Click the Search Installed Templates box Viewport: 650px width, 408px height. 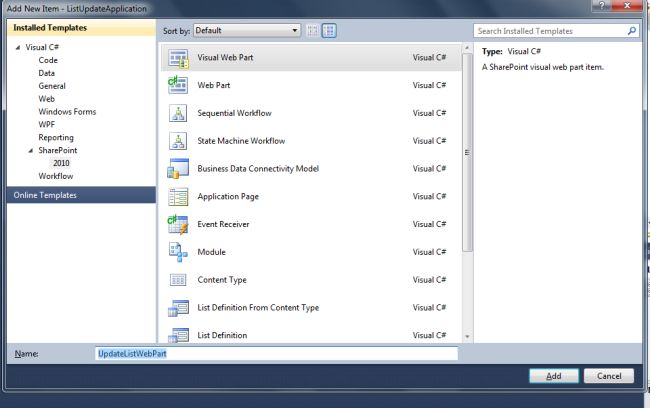[551, 31]
